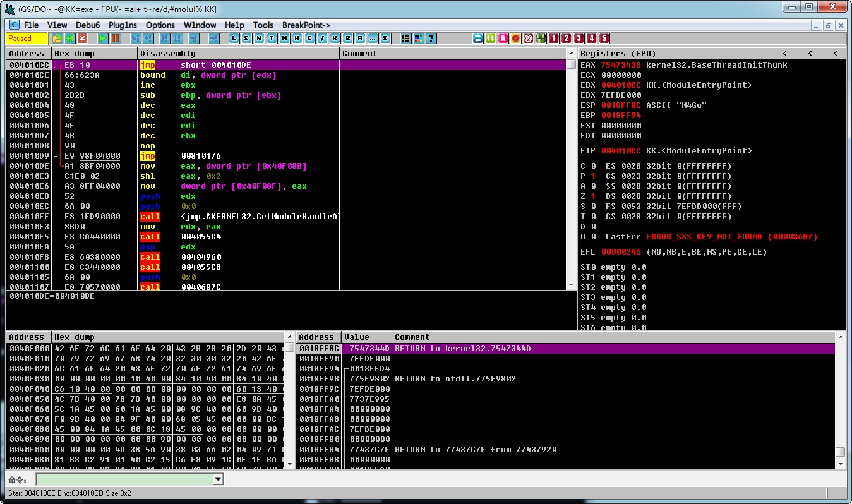This screenshot has height=504, width=852.
Task: Run the program with green play icon
Action: tap(103, 39)
